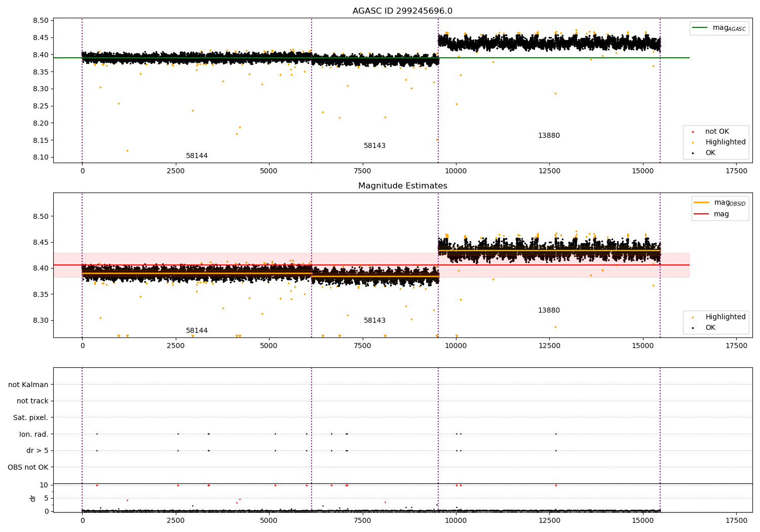Click the "Sat. pixel." axis label
This screenshot has width=760, height=532.
[31, 418]
